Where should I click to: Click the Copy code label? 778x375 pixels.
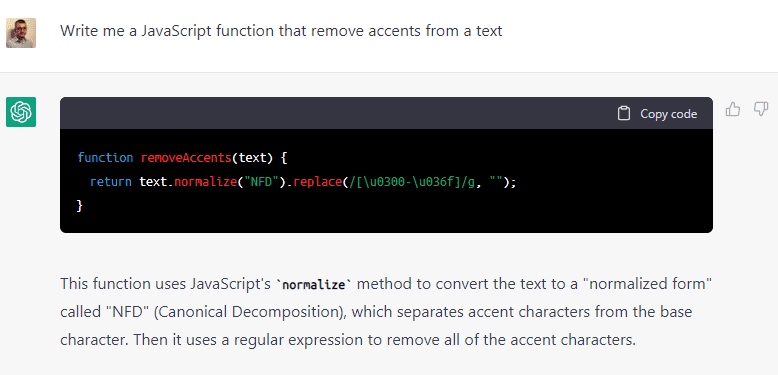point(668,114)
